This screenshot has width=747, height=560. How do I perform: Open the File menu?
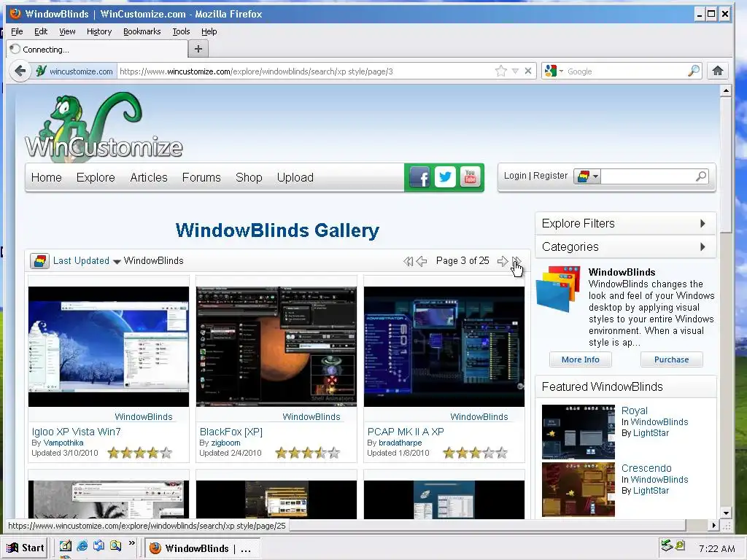[x=17, y=31]
